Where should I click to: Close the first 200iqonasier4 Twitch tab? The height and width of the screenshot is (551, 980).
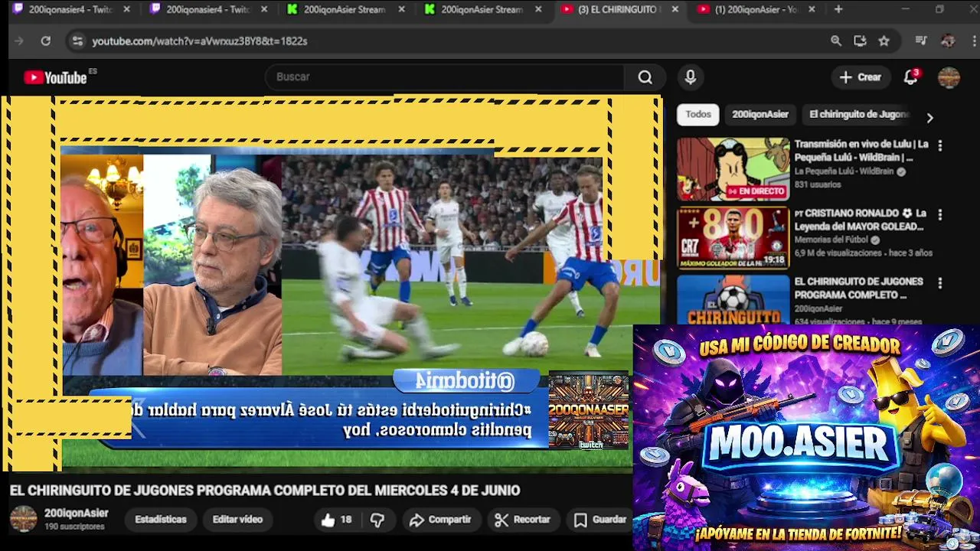(126, 10)
